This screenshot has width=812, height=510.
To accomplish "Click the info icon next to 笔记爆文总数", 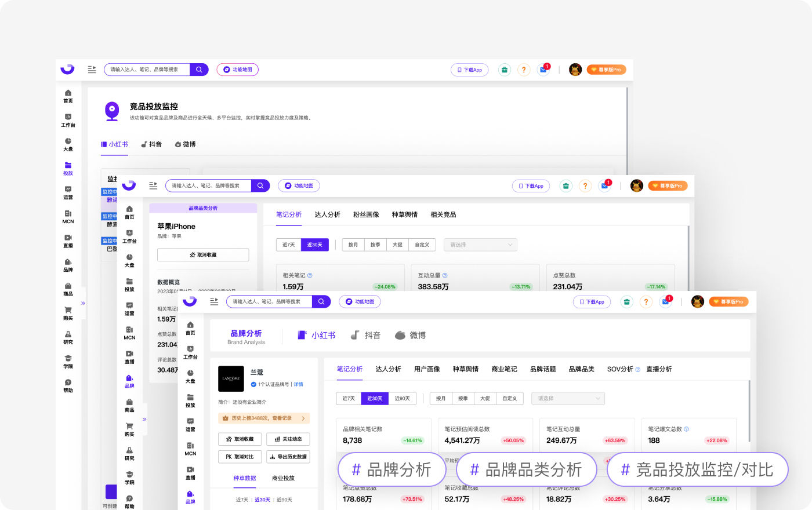I will [x=686, y=429].
